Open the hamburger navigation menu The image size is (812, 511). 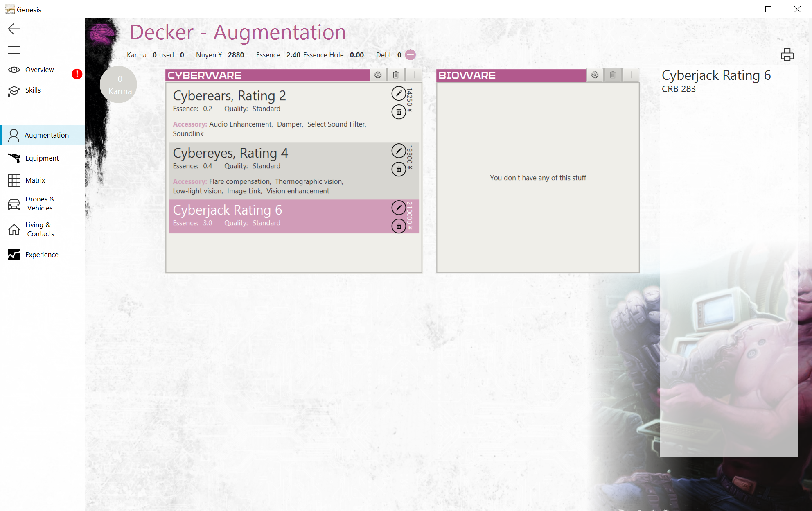pos(14,50)
